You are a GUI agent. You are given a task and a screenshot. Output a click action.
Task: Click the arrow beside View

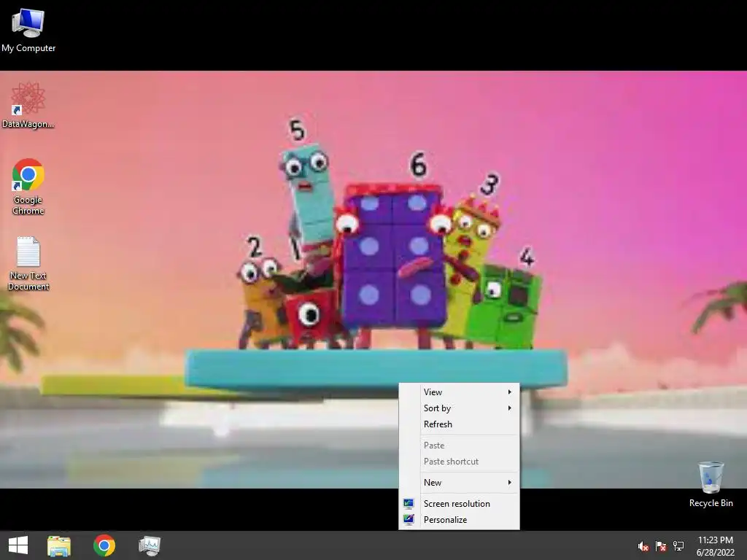tap(510, 392)
